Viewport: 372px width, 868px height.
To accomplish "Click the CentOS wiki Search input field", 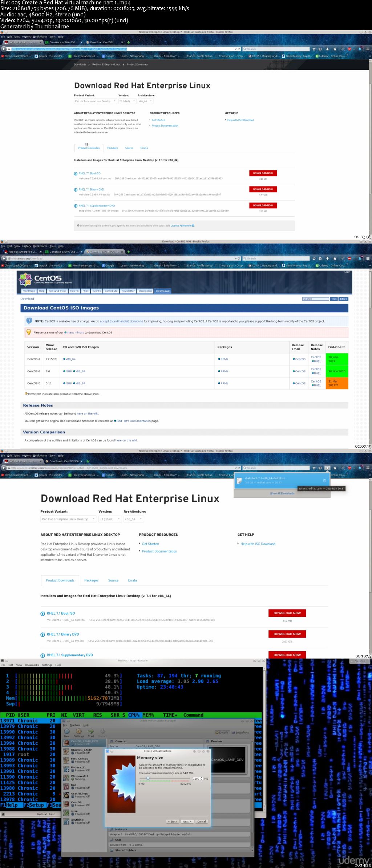I will point(315,299).
